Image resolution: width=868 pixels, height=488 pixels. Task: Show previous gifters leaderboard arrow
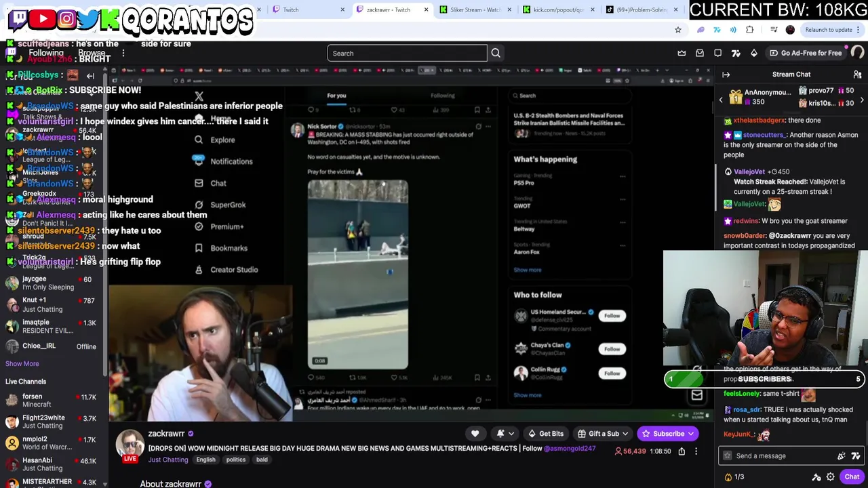tap(721, 100)
